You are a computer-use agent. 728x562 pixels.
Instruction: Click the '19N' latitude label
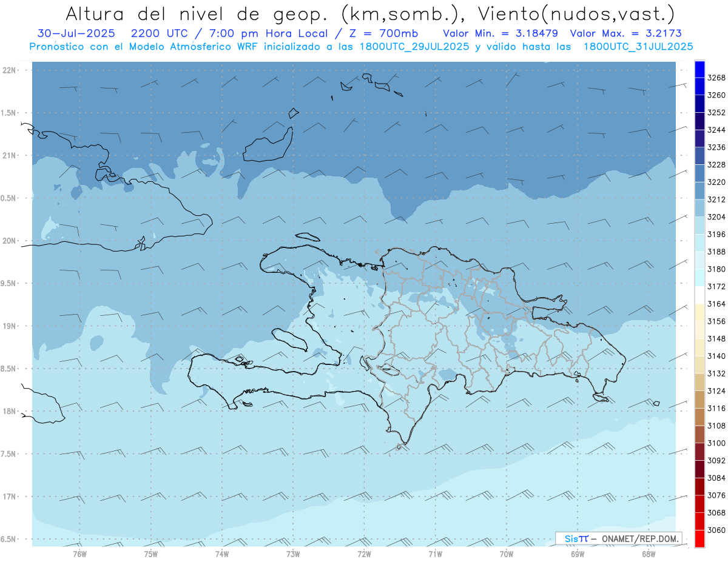click(10, 326)
